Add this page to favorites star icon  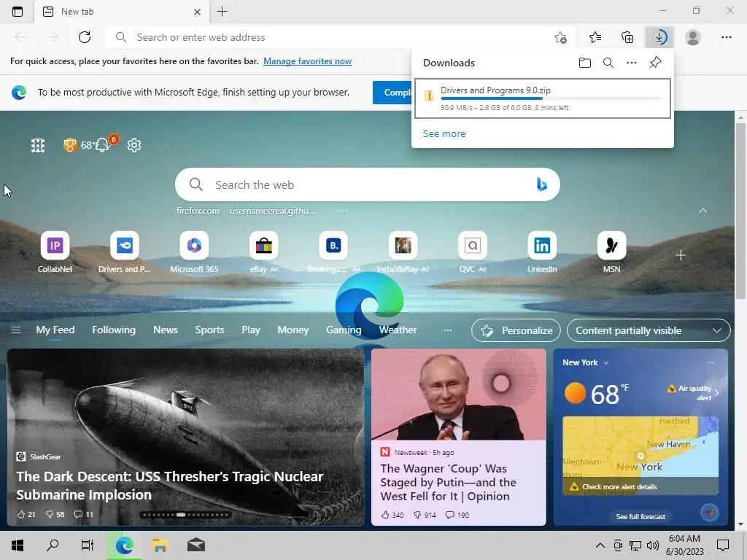point(561,37)
